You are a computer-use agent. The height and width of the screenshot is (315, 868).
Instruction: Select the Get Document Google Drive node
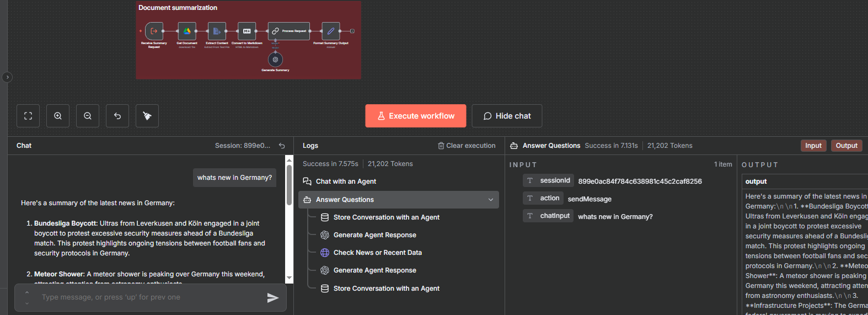point(187,31)
